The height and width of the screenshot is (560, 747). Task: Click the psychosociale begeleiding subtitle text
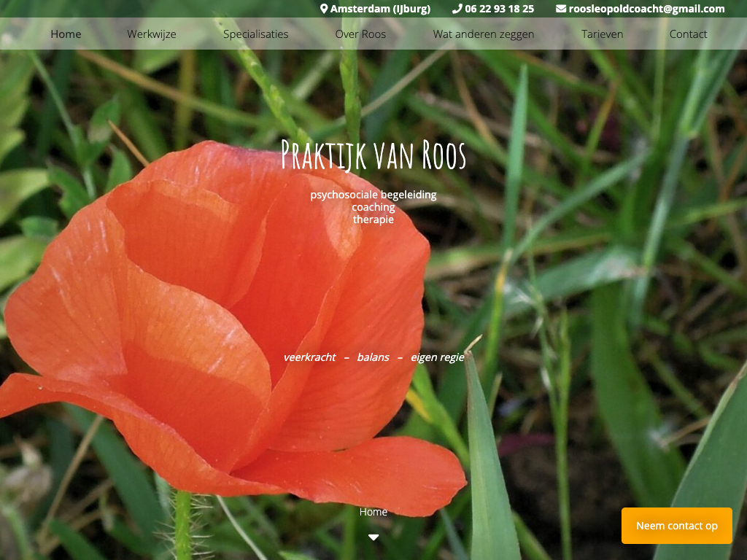373,195
